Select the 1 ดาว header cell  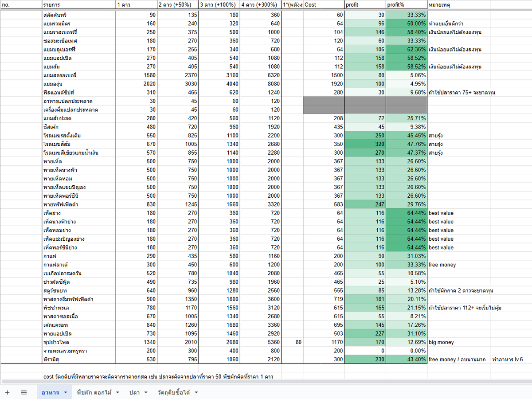point(136,4)
